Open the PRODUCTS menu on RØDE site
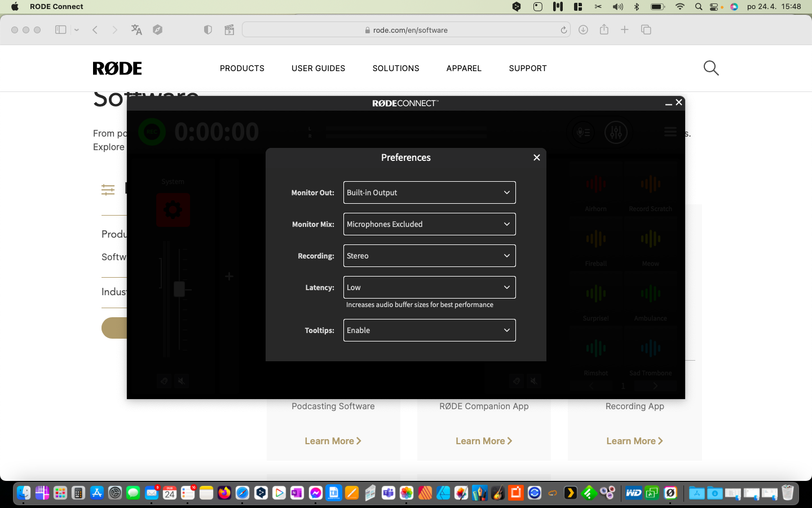Image resolution: width=812 pixels, height=508 pixels. coord(242,68)
